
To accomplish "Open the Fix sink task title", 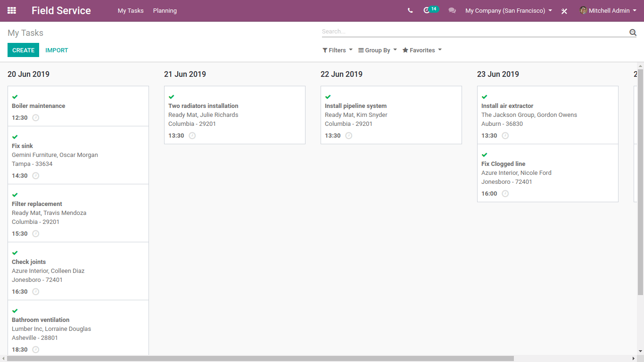I will (23, 146).
